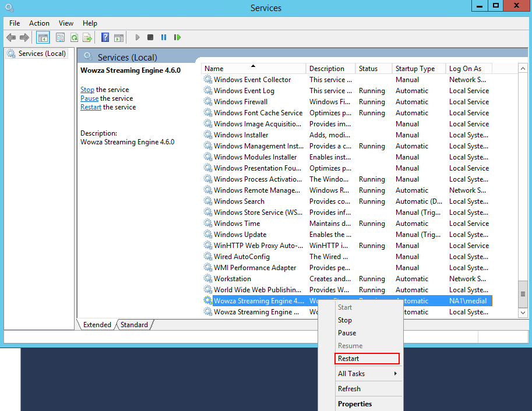Click the Forward arrow toolbar icon
This screenshot has height=411, width=532.
point(24,37)
